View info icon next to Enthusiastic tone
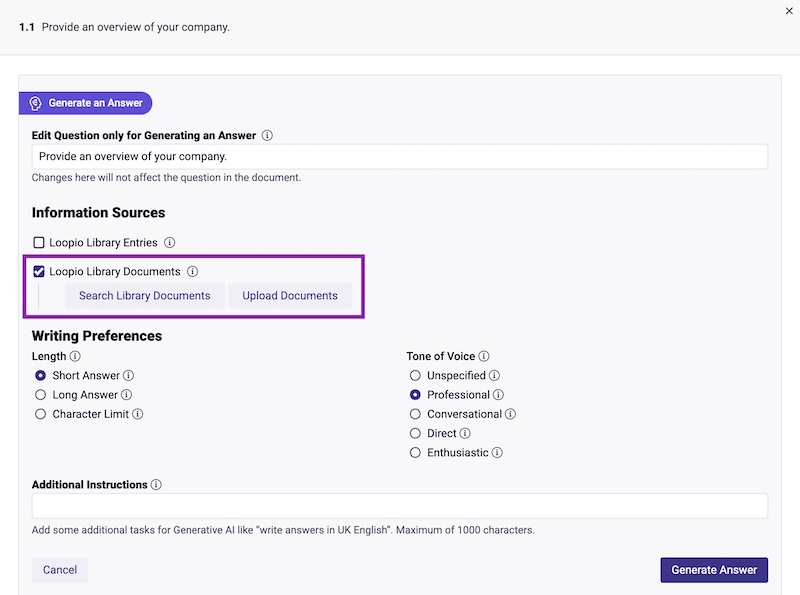 click(x=497, y=453)
